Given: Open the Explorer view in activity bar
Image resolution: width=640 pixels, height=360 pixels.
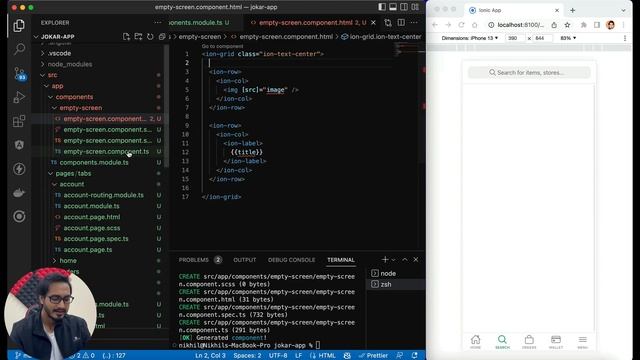Looking at the screenshot, I should click(x=19, y=26).
